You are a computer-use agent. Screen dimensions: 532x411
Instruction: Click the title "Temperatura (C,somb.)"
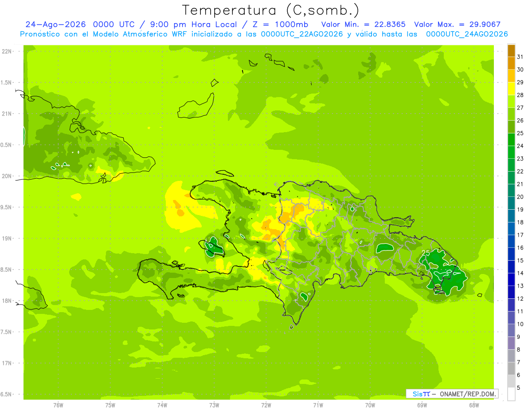click(271, 11)
